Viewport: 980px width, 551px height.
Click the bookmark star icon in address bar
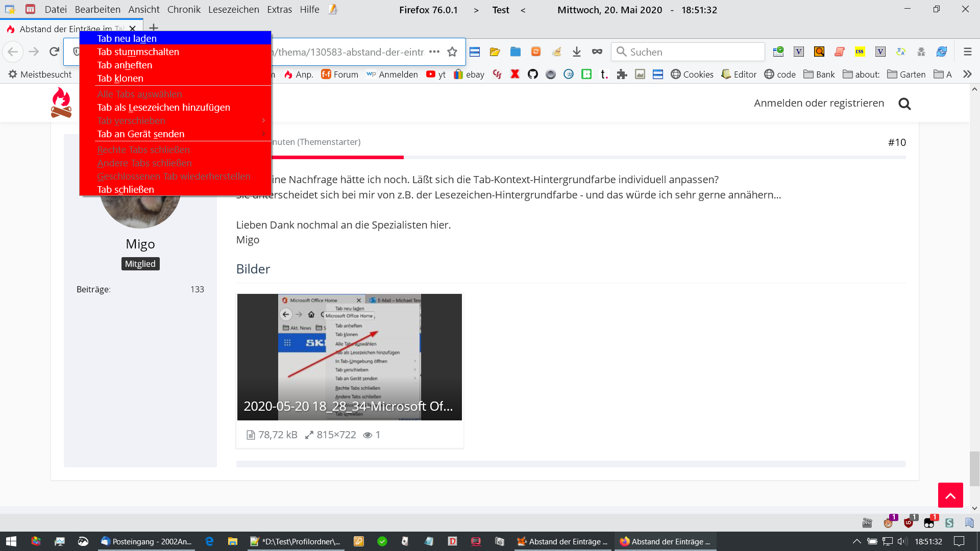(452, 52)
